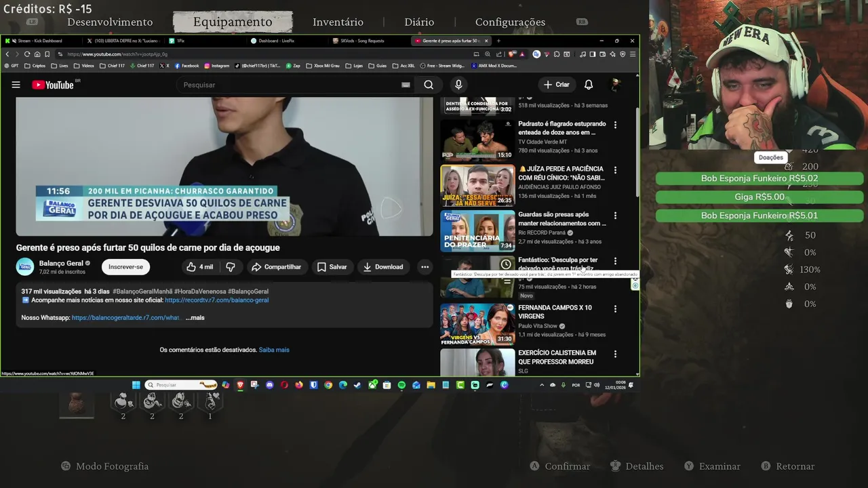Open the Saiba mais comments link
This screenshot has height=488, width=868.
click(274, 350)
